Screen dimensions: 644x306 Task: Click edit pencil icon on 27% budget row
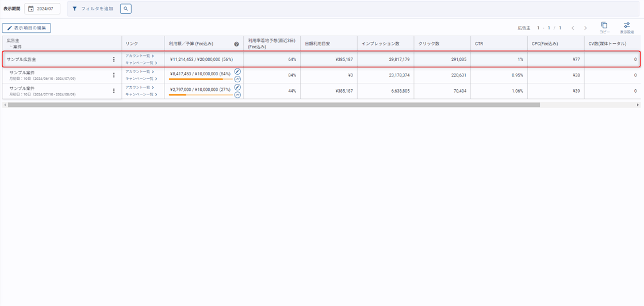coord(237,87)
